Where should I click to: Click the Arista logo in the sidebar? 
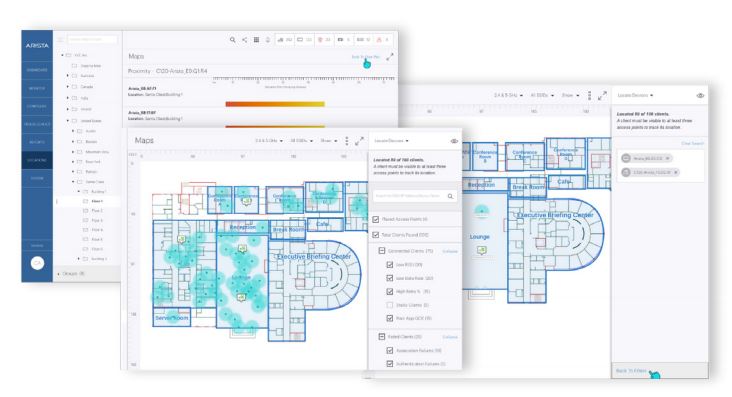37,46
